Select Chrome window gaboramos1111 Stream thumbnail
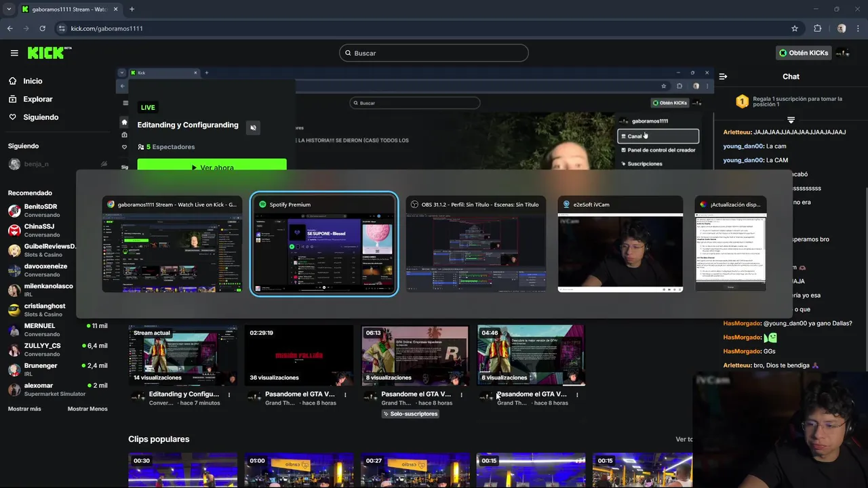 (172, 245)
